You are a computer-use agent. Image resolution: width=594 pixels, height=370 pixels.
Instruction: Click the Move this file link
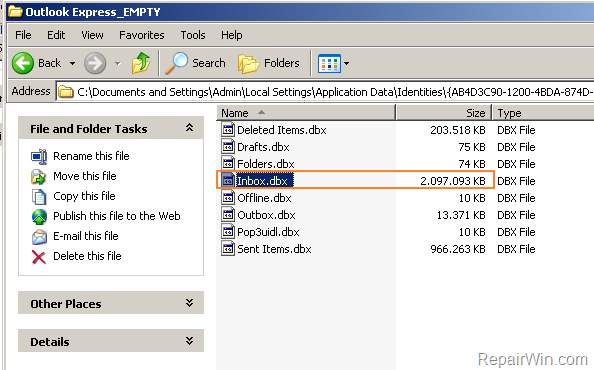(85, 176)
